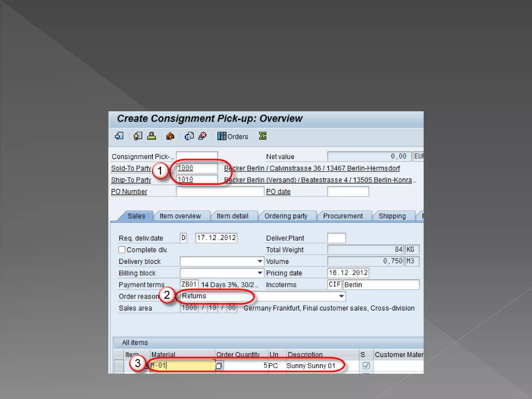The width and height of the screenshot is (532, 399).
Task: Open the Delivery block dropdown
Action: click(260, 261)
